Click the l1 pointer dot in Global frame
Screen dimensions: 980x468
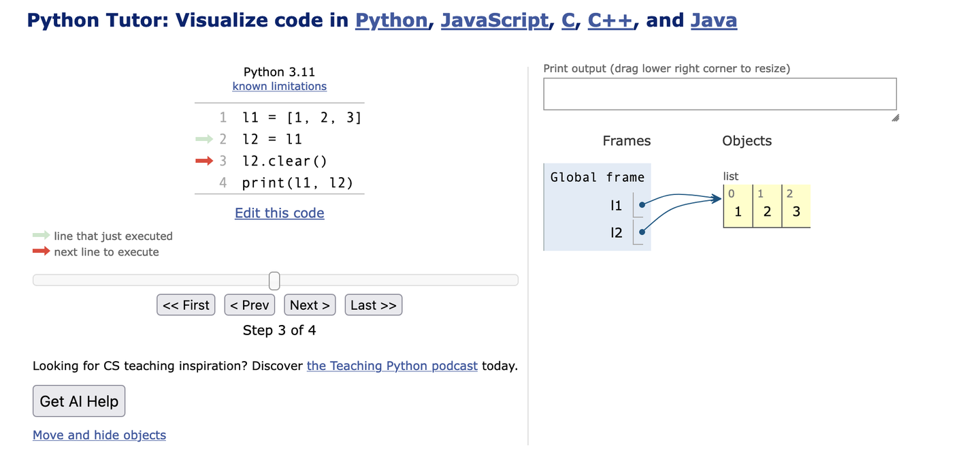pos(642,204)
